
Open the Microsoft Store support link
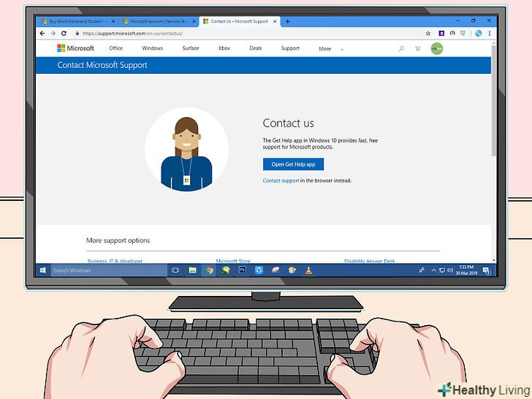click(233, 261)
